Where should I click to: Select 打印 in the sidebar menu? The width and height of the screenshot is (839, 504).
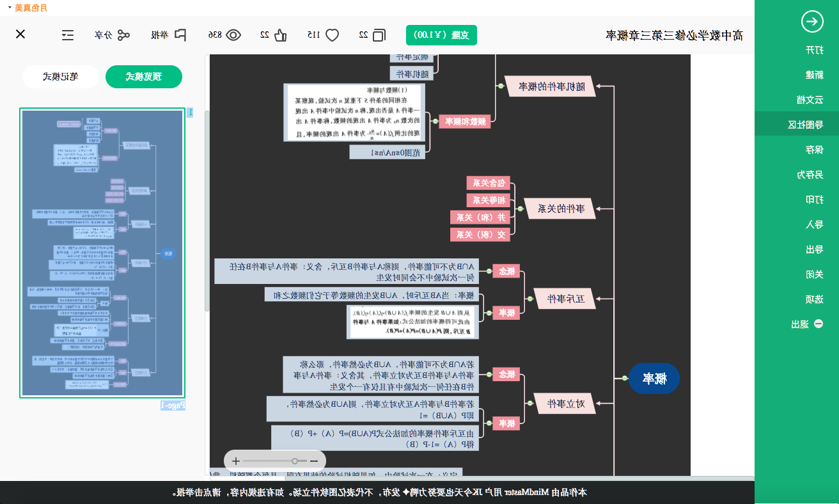click(x=813, y=200)
